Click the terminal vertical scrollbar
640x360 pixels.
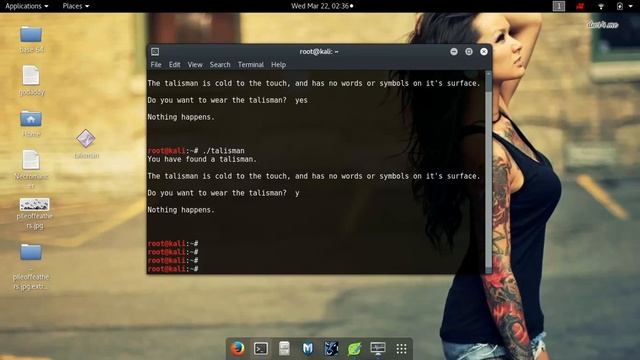(x=489, y=172)
